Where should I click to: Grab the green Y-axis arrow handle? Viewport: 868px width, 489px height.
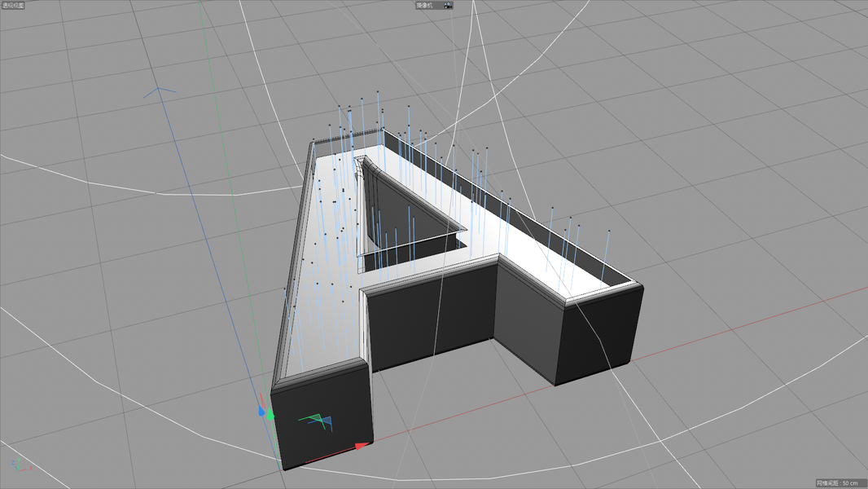tap(270, 414)
